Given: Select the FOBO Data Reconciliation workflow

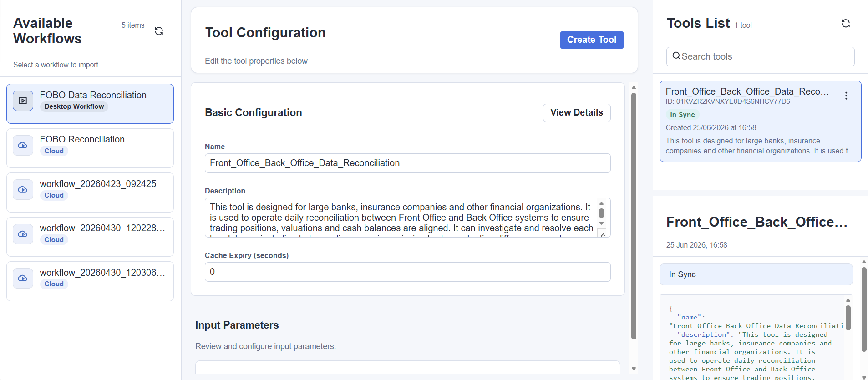Looking at the screenshot, I should point(90,104).
